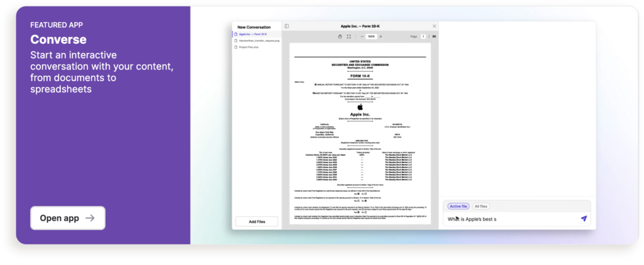
Task: Click the Apple logo in the document page
Action: coord(360,107)
